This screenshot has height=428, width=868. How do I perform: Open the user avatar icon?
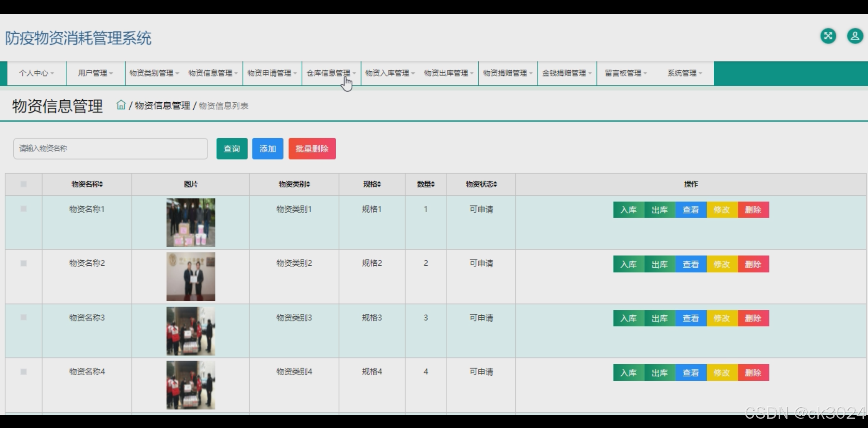pyautogui.click(x=854, y=36)
